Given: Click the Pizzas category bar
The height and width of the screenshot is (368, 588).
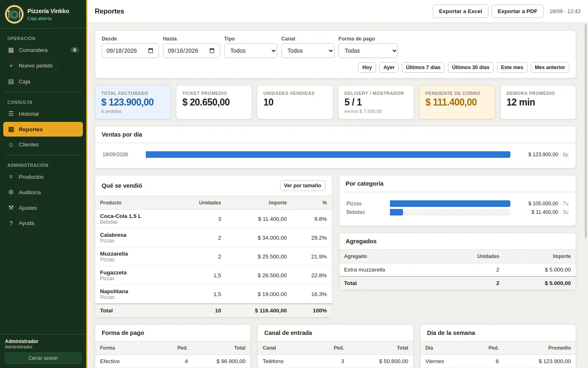Looking at the screenshot, I should click(x=450, y=204).
